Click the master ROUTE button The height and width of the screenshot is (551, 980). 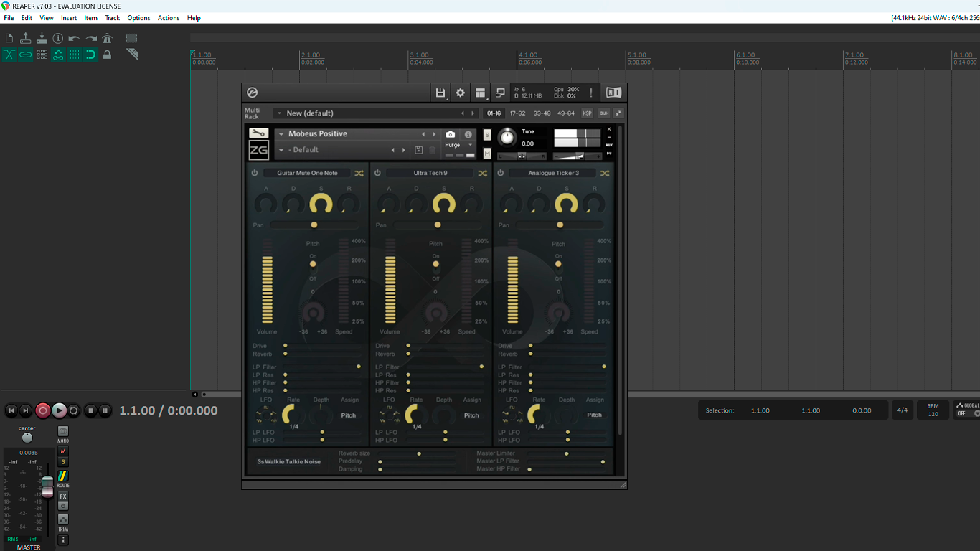coord(63,476)
